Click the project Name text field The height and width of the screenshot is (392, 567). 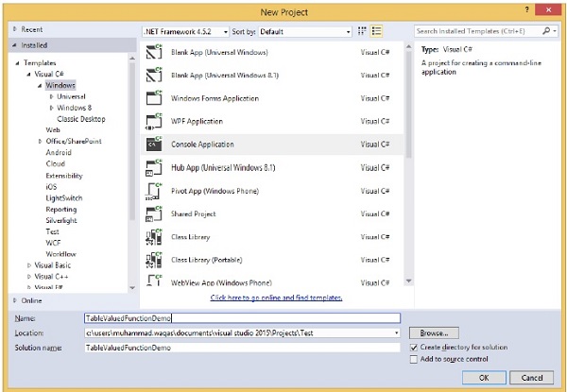click(241, 319)
